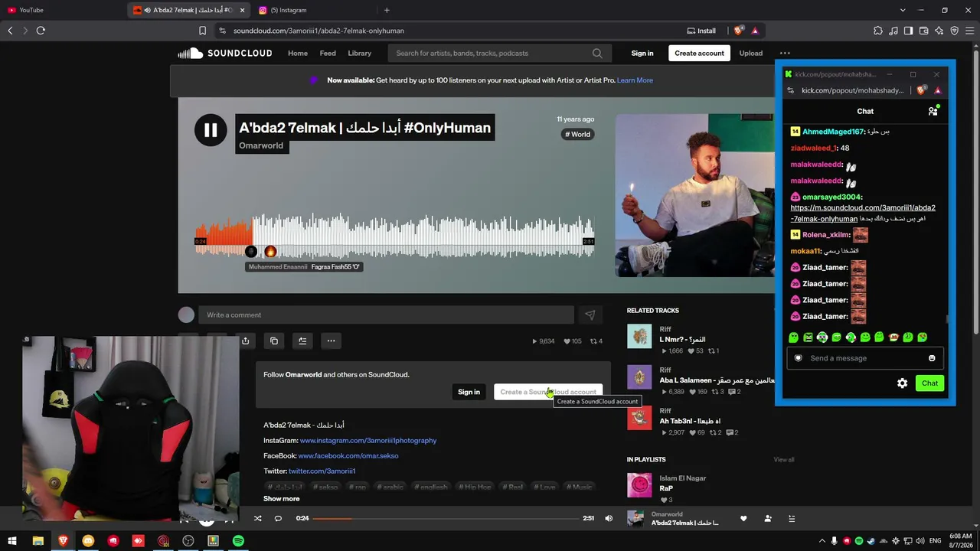The height and width of the screenshot is (551, 980).
Task: Toggle the browser sidebar panel
Action: coord(909,31)
